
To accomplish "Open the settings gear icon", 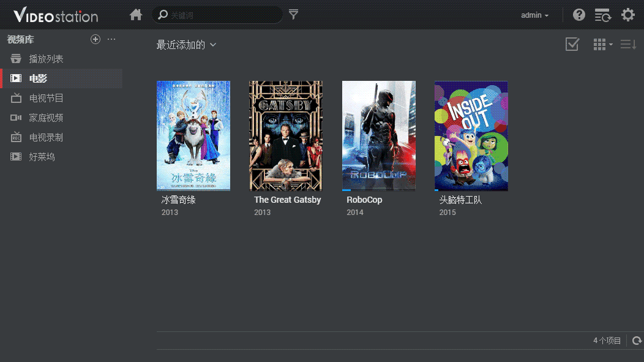I will tap(628, 15).
